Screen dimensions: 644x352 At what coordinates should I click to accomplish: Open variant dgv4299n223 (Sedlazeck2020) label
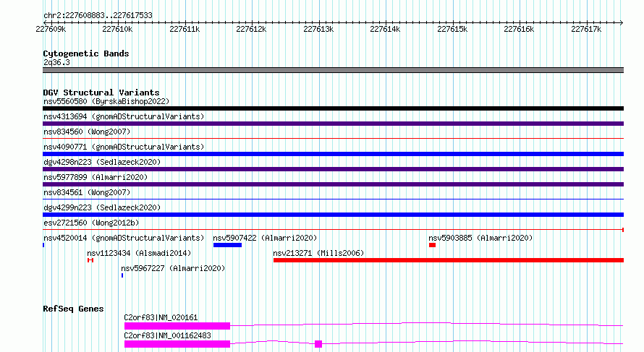(102, 207)
